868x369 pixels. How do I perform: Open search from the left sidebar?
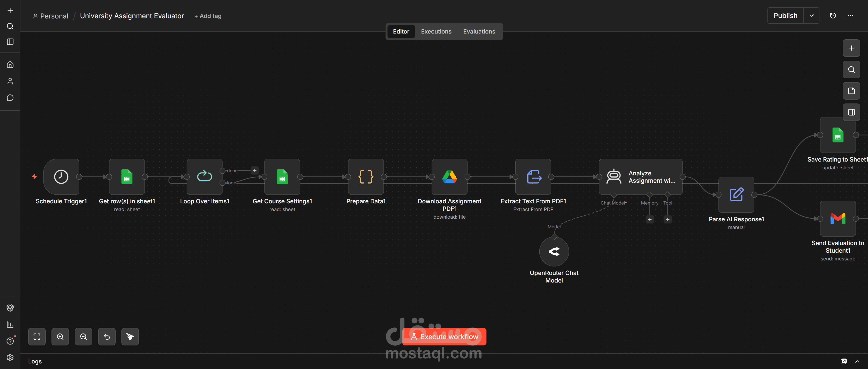pos(10,26)
